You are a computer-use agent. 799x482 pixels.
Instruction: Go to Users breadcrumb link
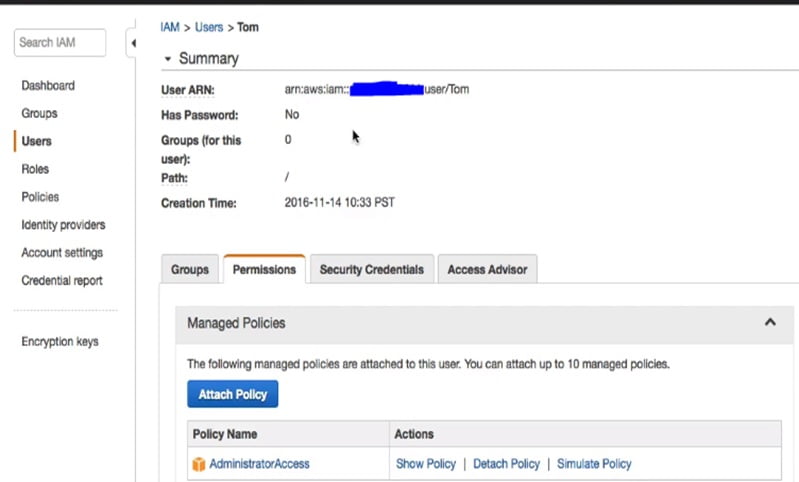click(x=209, y=27)
